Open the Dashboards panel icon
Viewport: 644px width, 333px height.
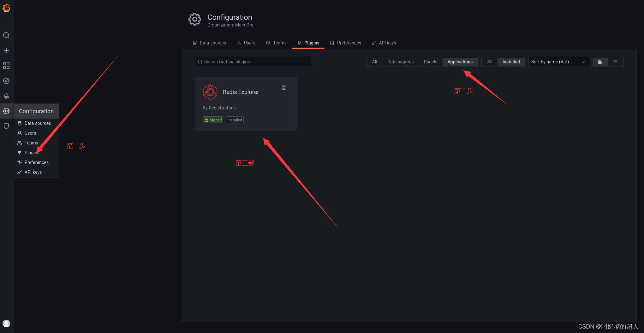pos(6,66)
